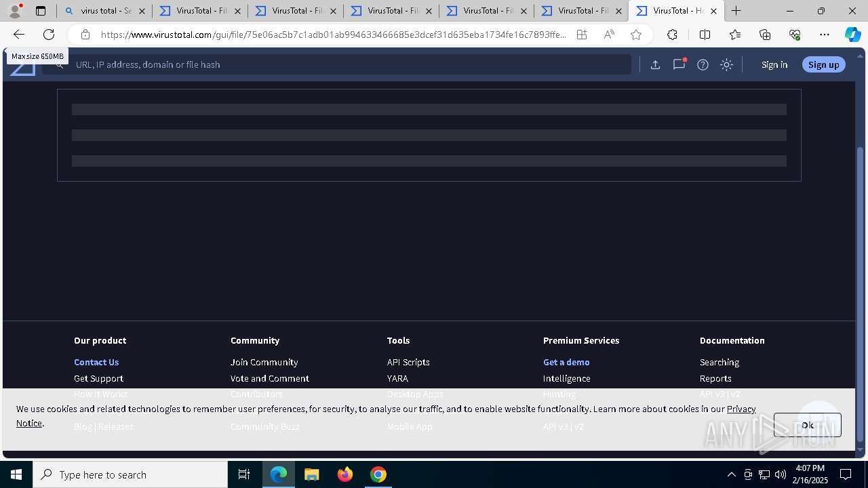
Task: Open VirusTotal notifications chat icon
Action: tap(679, 64)
